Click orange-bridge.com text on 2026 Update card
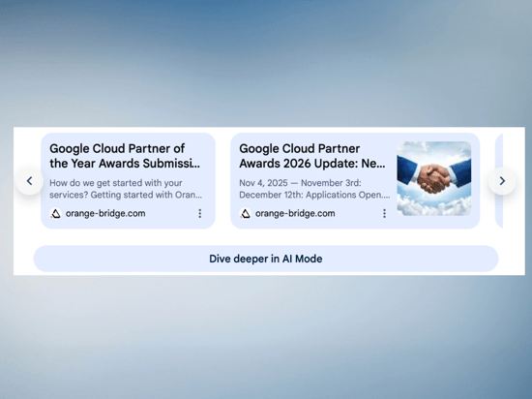 pyautogui.click(x=295, y=213)
